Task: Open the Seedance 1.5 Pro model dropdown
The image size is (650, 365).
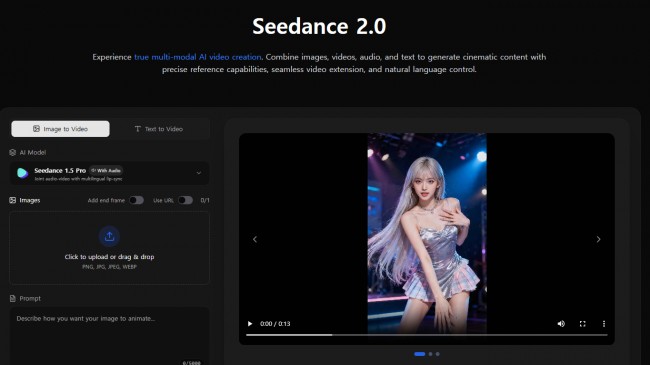Action: [109, 173]
